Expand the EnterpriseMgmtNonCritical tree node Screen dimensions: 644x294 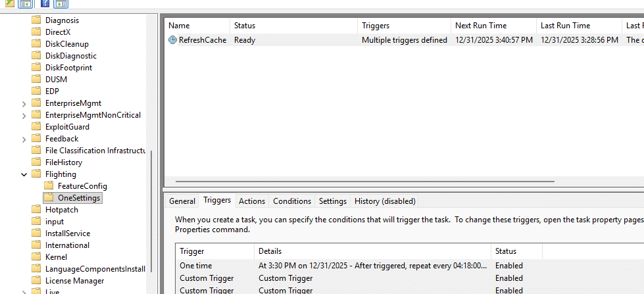(x=24, y=115)
